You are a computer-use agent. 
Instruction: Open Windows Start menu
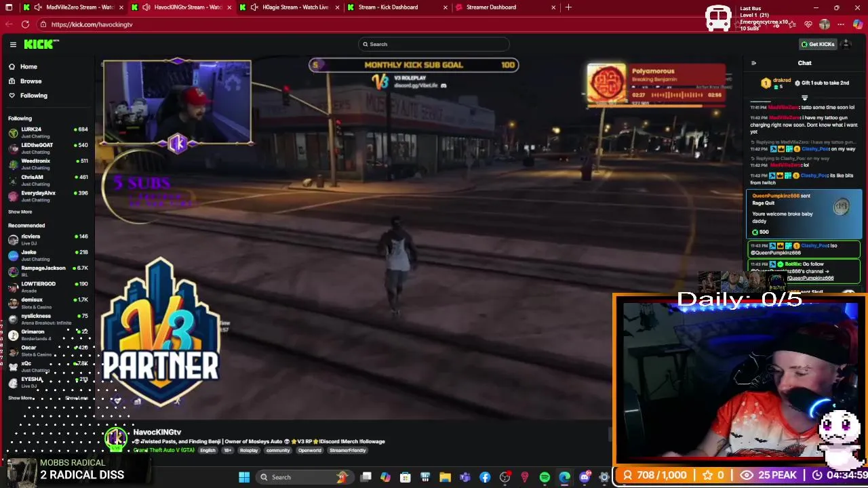[x=244, y=477]
